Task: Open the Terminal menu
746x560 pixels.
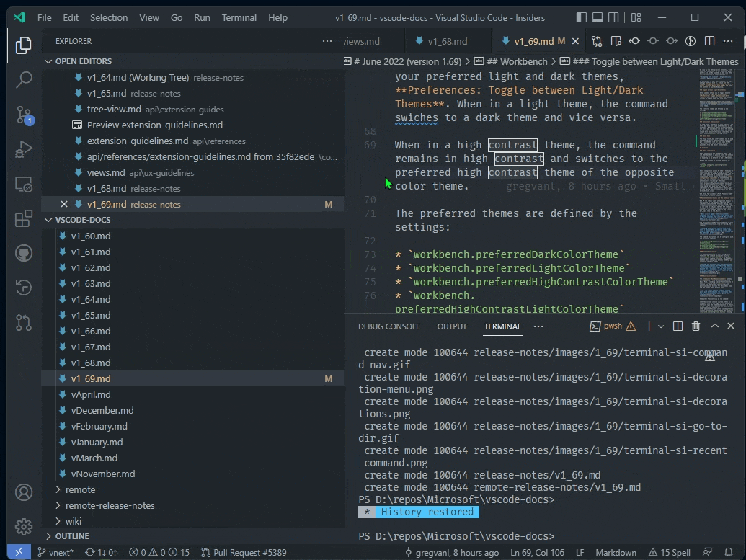Action: point(239,17)
